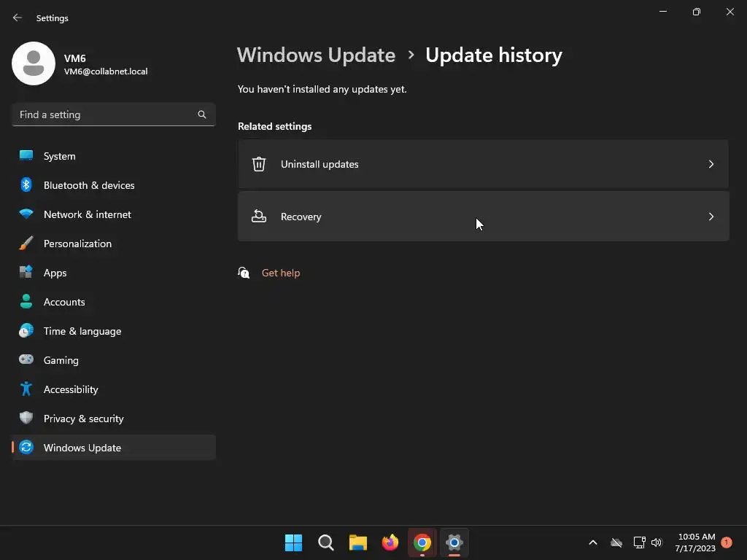This screenshot has height=560, width=747.
Task: Select the Privacy & security shield icon
Action: coord(26,418)
